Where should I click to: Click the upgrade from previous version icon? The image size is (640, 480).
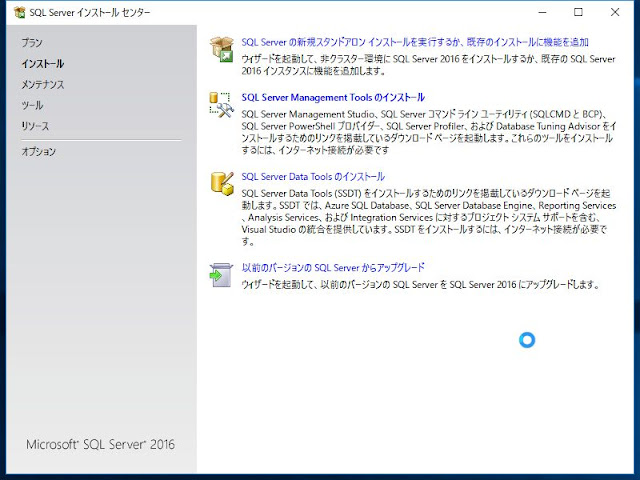click(x=221, y=275)
